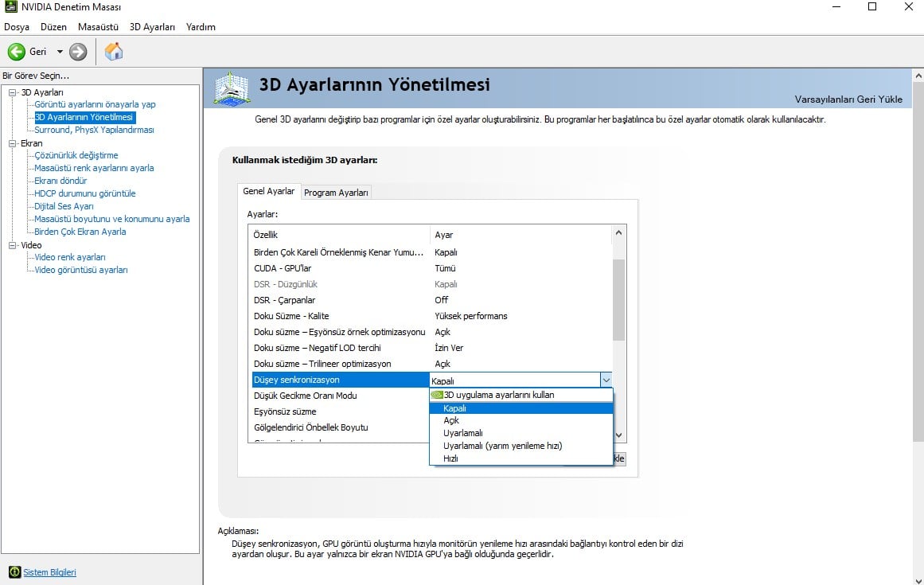Open Surround, PhysX Yapılandırması
The image size is (924, 585).
(x=94, y=130)
